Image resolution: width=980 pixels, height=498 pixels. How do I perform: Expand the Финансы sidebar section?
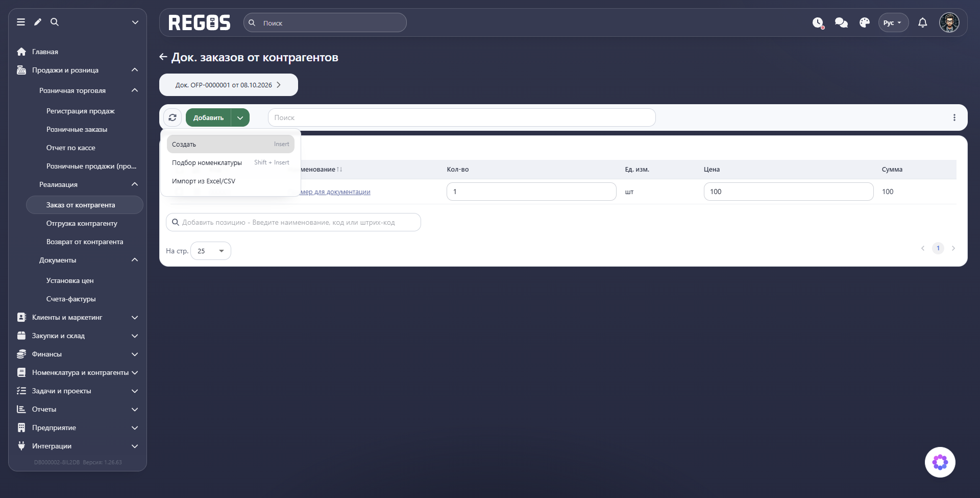click(x=78, y=354)
